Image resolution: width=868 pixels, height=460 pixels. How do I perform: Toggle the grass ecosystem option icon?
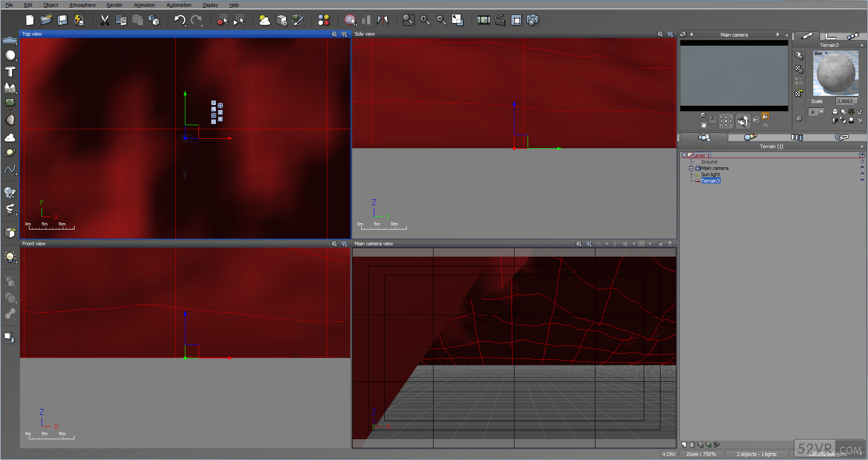tap(851, 112)
